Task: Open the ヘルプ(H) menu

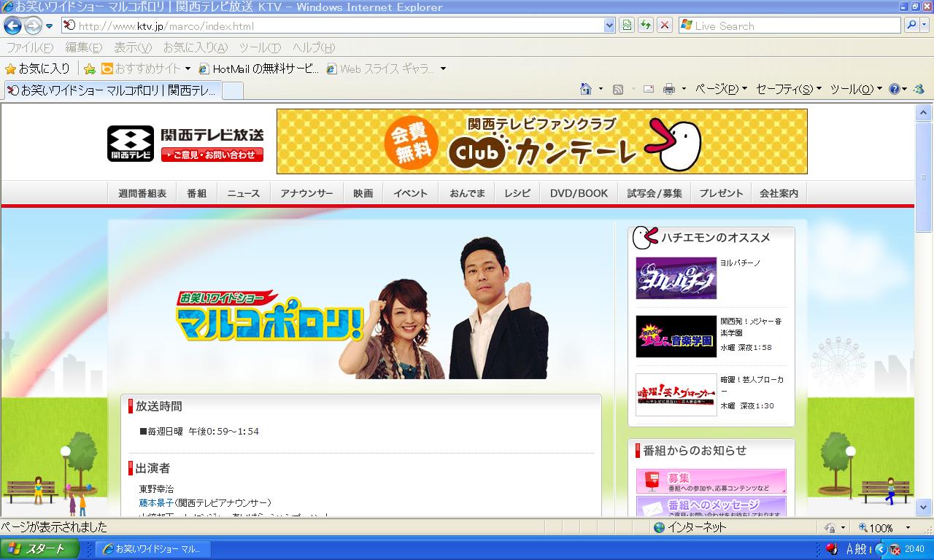Action: [314, 47]
